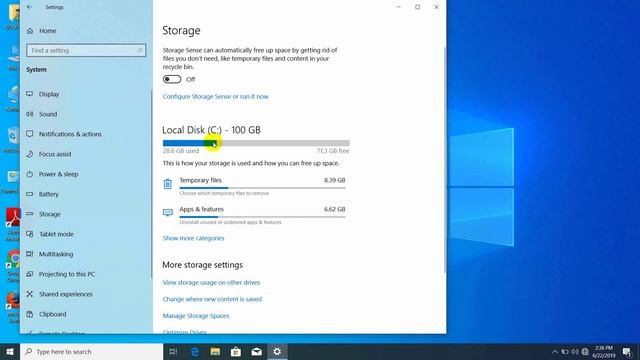The height and width of the screenshot is (360, 640).
Task: Open Display settings
Action: pos(49,94)
